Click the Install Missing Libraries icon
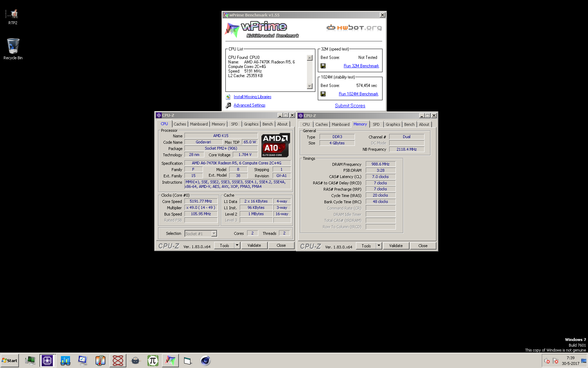Image resolution: width=588 pixels, height=368 pixels. [228, 97]
